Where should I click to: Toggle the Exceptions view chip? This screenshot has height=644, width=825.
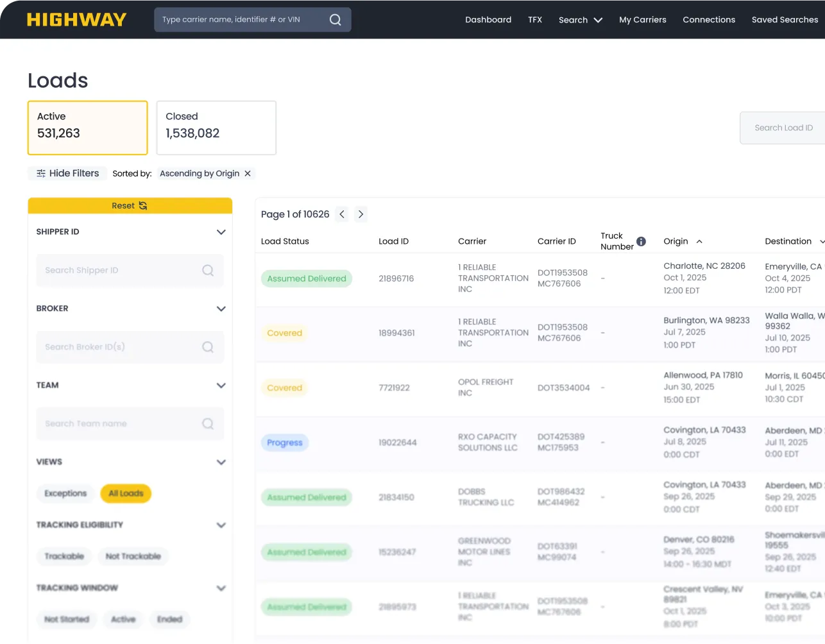(x=65, y=493)
